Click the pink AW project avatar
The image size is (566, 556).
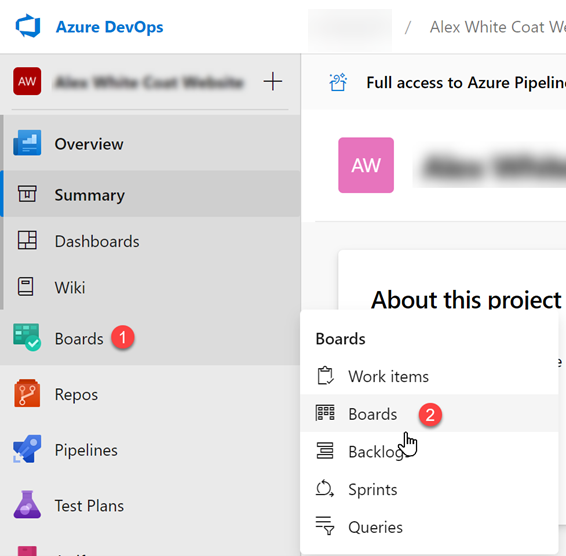click(366, 165)
